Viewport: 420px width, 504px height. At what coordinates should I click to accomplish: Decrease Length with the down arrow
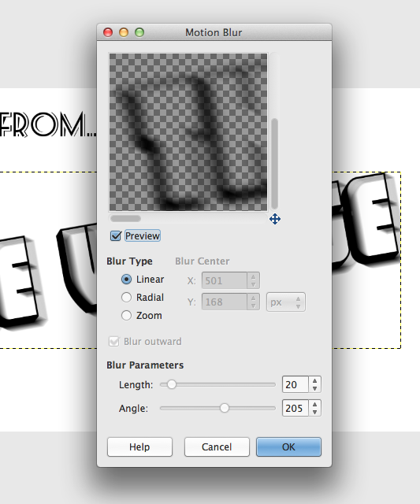click(315, 388)
